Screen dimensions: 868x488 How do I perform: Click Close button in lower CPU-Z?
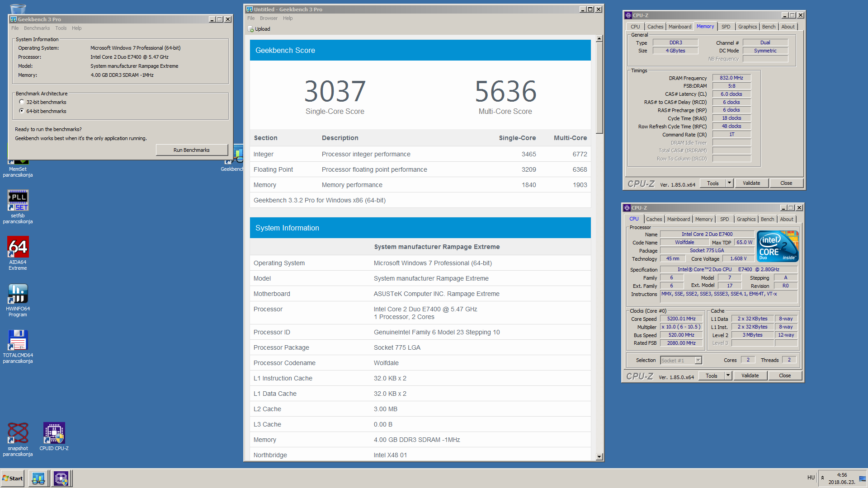coord(785,375)
